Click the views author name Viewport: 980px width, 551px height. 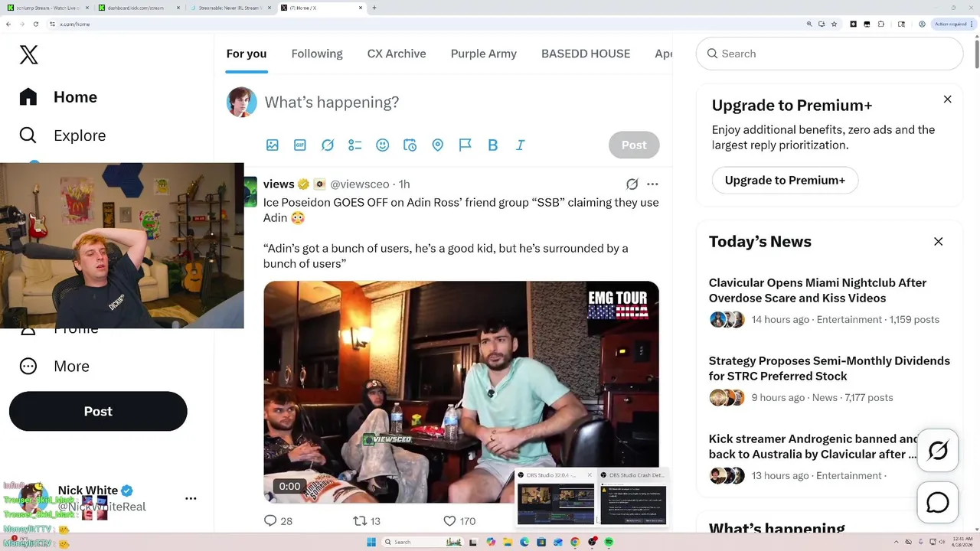pos(279,184)
